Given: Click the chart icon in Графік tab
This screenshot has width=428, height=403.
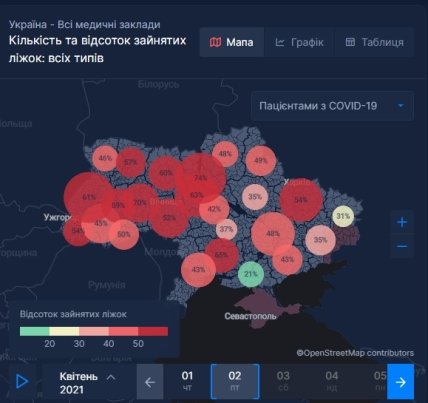Looking at the screenshot, I should (x=280, y=42).
